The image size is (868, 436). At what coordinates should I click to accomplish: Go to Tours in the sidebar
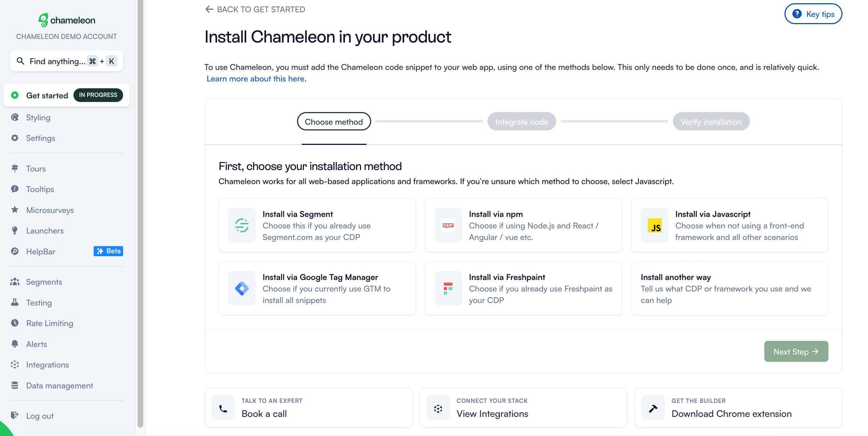[36, 168]
